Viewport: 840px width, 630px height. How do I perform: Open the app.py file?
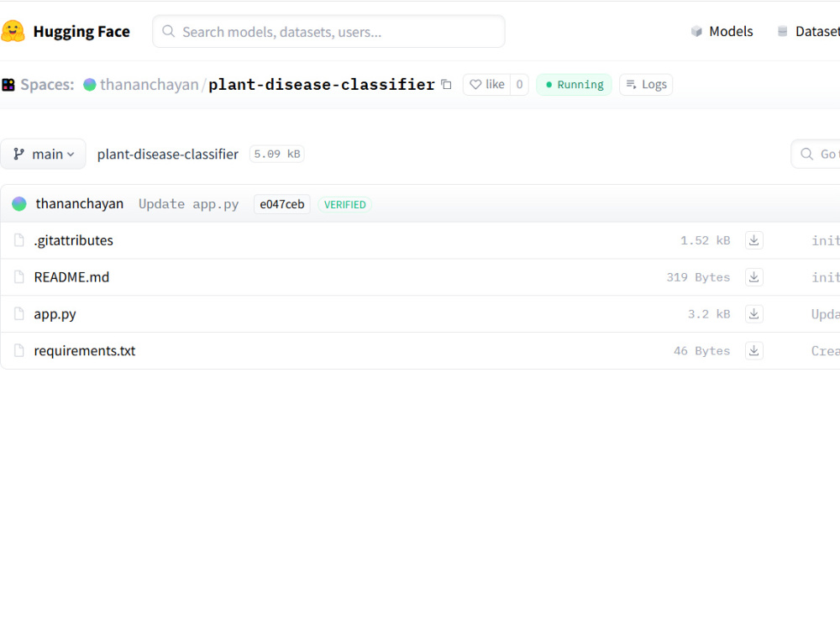pyautogui.click(x=55, y=314)
